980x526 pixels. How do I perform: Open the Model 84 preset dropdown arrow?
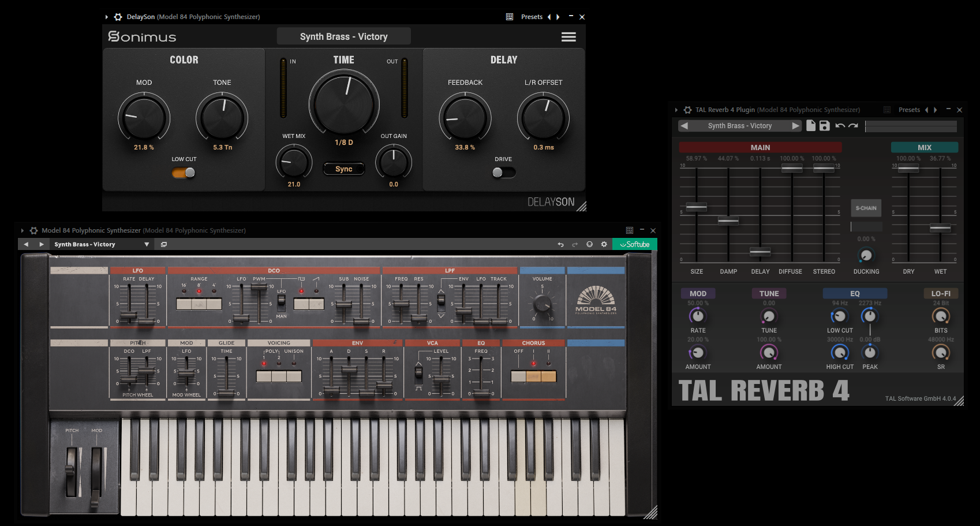click(x=147, y=244)
